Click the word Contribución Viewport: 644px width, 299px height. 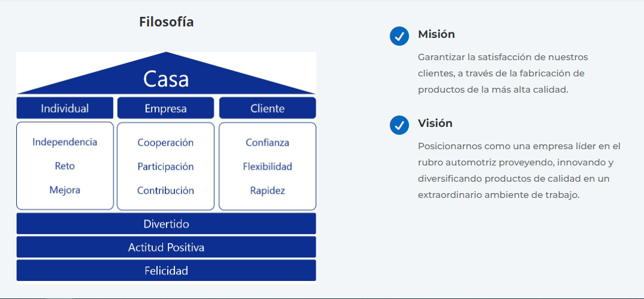165,190
